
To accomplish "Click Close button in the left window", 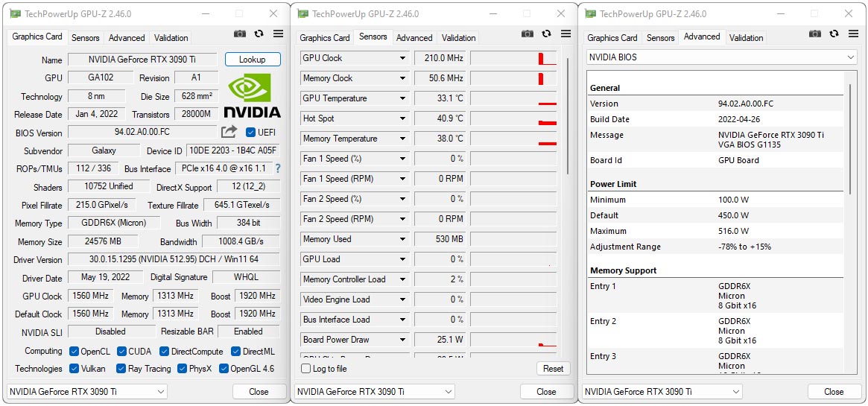I will 259,392.
